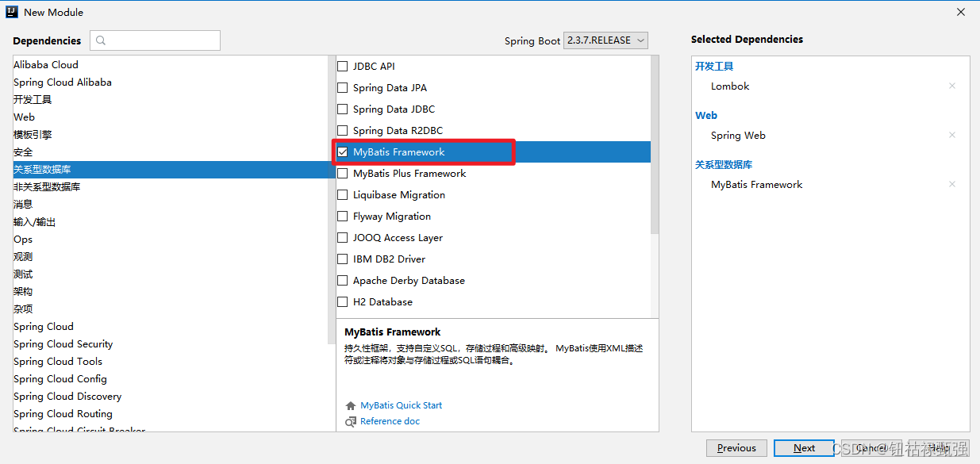Check the Flyway Migration checkbox
Image resolution: width=980 pixels, height=464 pixels.
343,216
